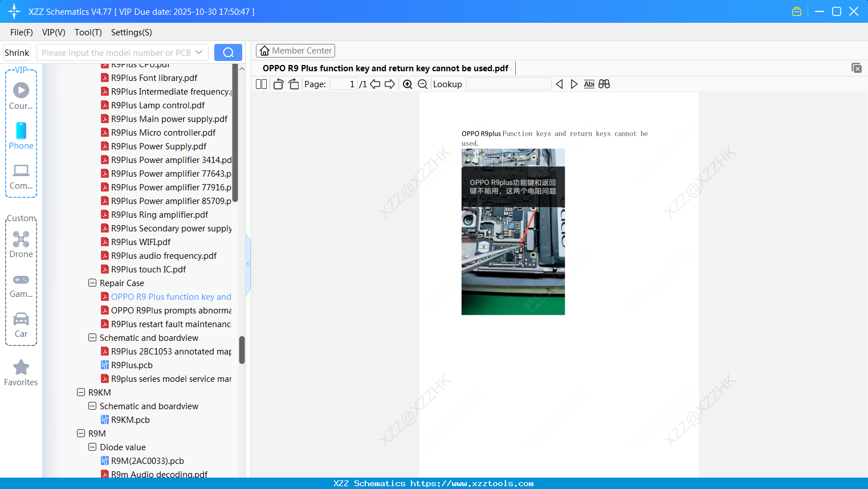868x489 pixels.
Task: Collapse the Repair Case tree node
Action: coord(92,283)
